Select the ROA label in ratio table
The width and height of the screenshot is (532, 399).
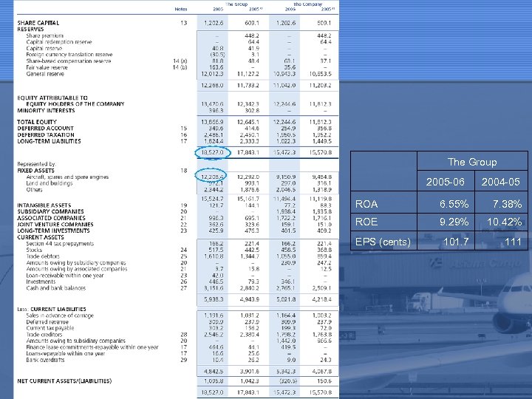pos(366,204)
